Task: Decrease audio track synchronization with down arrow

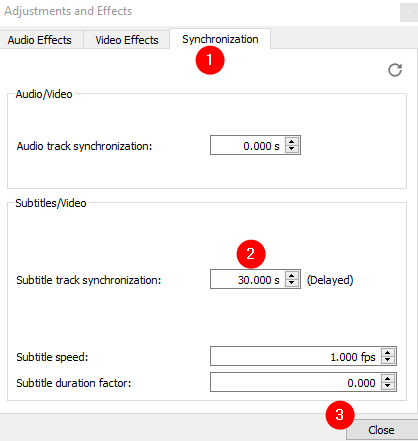Action: tap(292, 149)
